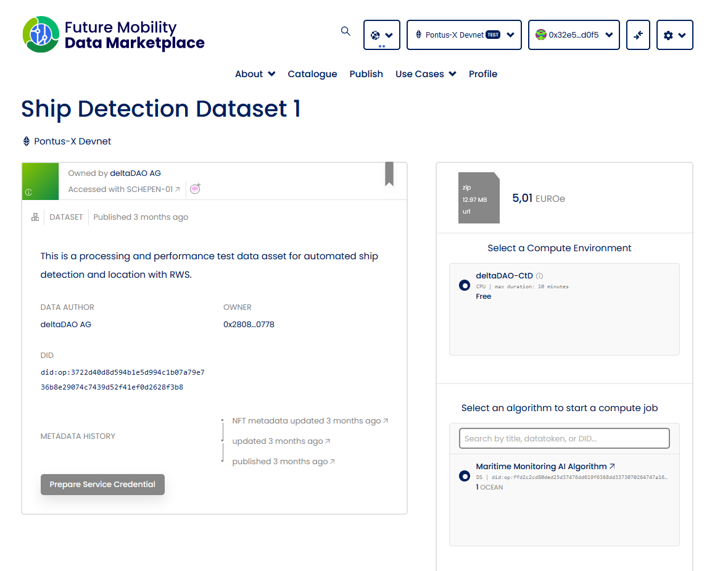Click the info tooltip icon beside deltaDAO-CtD

pyautogui.click(x=539, y=276)
